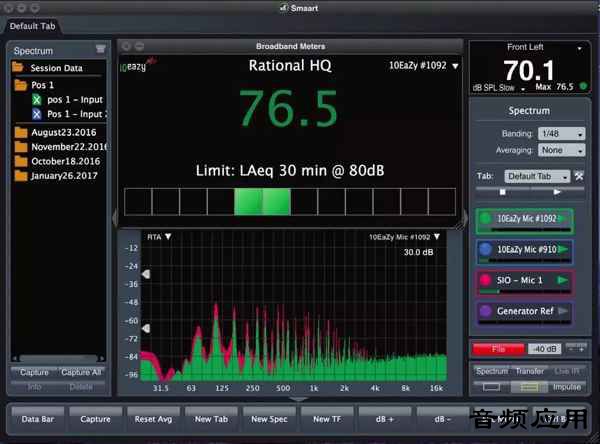
Task: Start the SIO - Mic 1 play arrow
Action: [562, 280]
